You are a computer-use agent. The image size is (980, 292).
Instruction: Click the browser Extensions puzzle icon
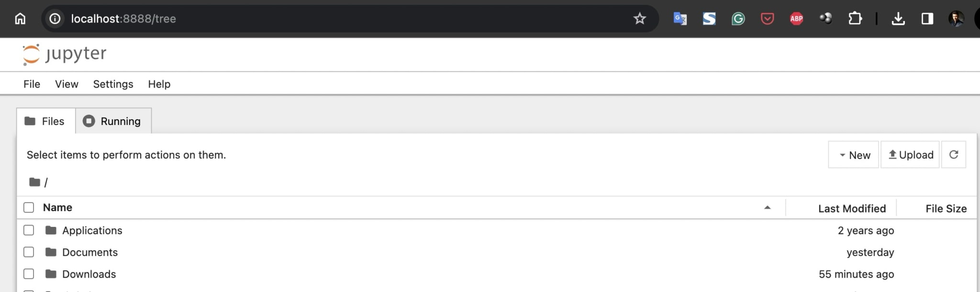click(856, 19)
